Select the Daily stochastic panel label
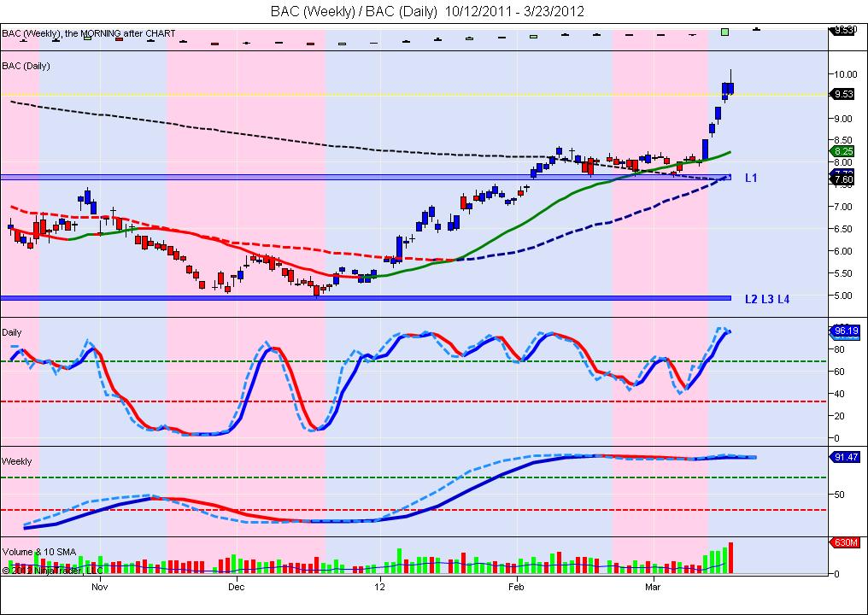Screen dimensions: 868x615 [x=12, y=332]
